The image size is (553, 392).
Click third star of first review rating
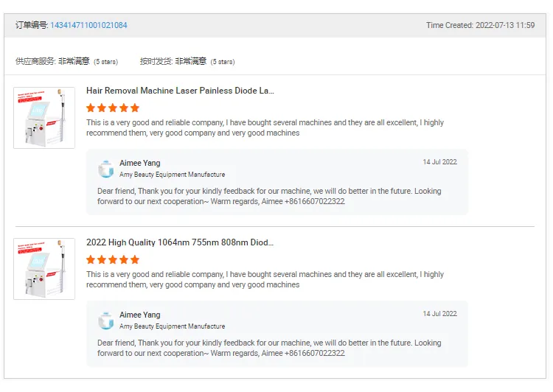click(113, 108)
